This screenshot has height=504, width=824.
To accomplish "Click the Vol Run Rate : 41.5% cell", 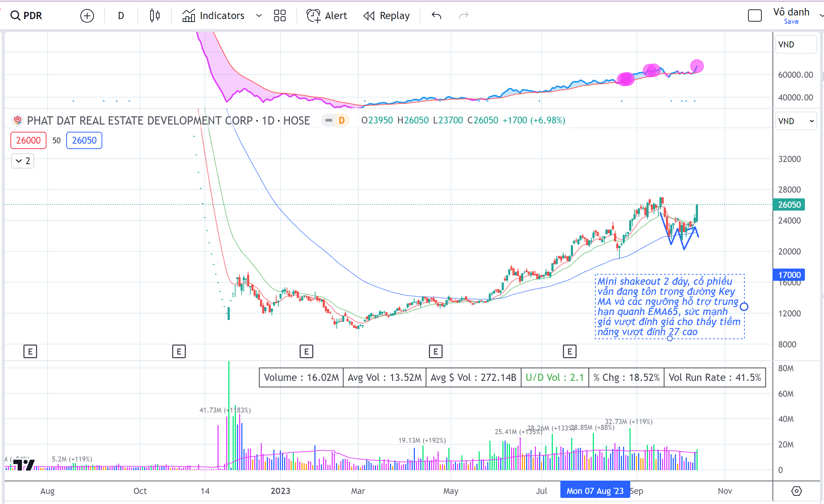I will (715, 377).
